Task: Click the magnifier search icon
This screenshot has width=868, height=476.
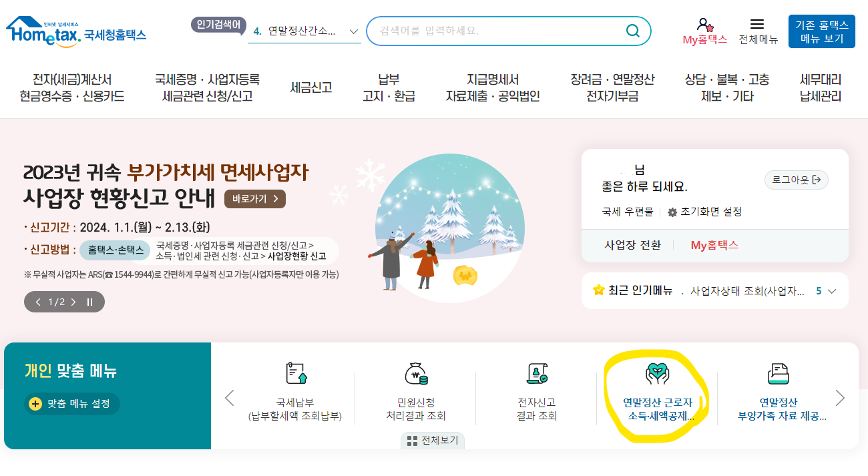Action: pos(632,31)
